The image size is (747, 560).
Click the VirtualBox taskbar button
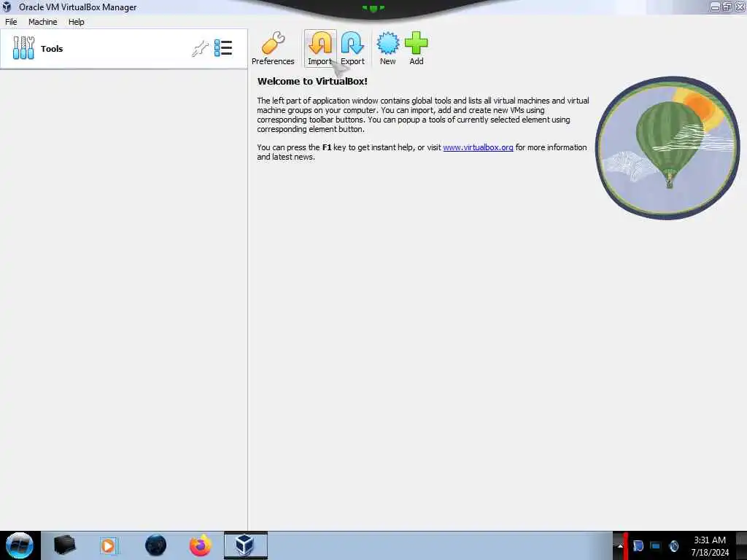[245, 545]
